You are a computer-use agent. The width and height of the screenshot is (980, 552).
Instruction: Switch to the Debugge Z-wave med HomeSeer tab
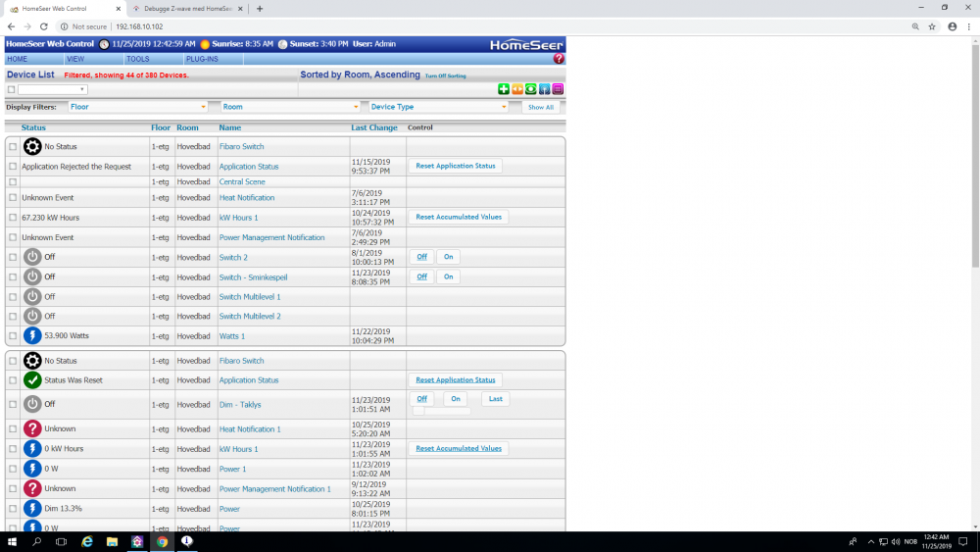187,9
